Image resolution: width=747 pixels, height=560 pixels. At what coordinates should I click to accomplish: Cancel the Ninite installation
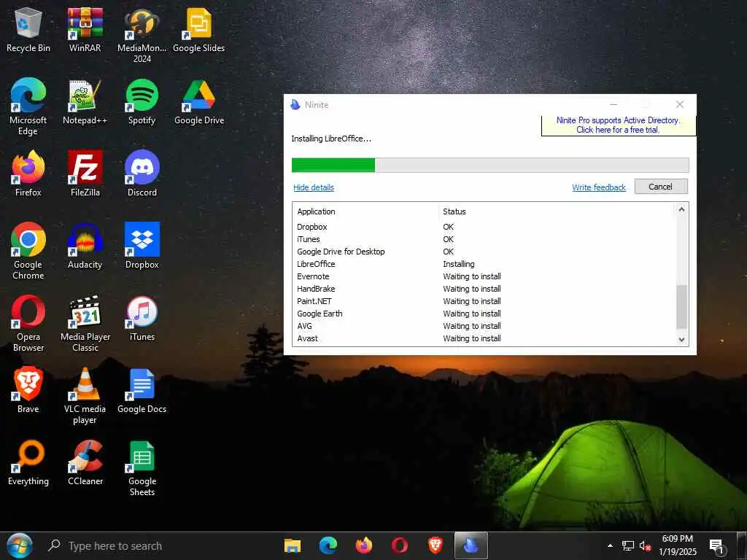tap(661, 187)
